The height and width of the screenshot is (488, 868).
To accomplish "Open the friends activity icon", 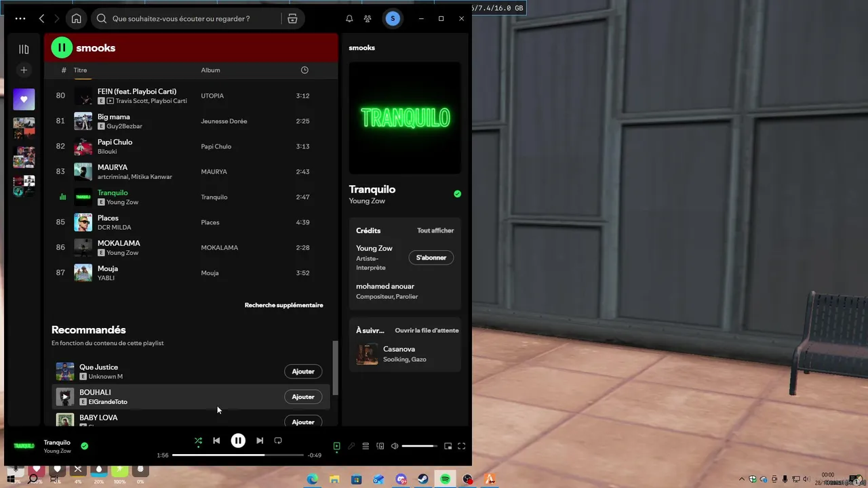I will (368, 19).
